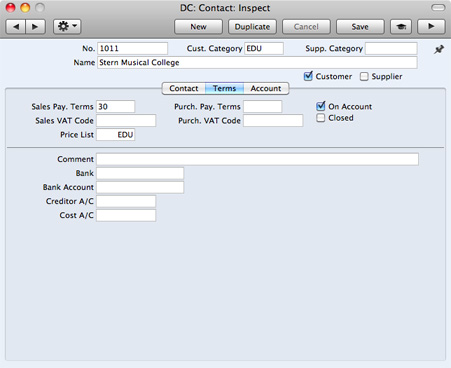
Task: Click the Bank field
Action: coord(140,173)
